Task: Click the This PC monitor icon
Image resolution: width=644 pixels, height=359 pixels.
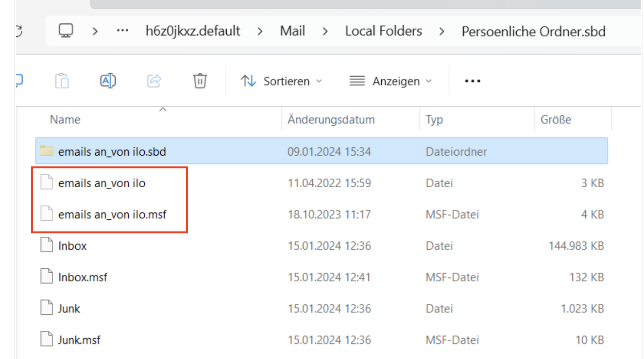Action: [66, 31]
